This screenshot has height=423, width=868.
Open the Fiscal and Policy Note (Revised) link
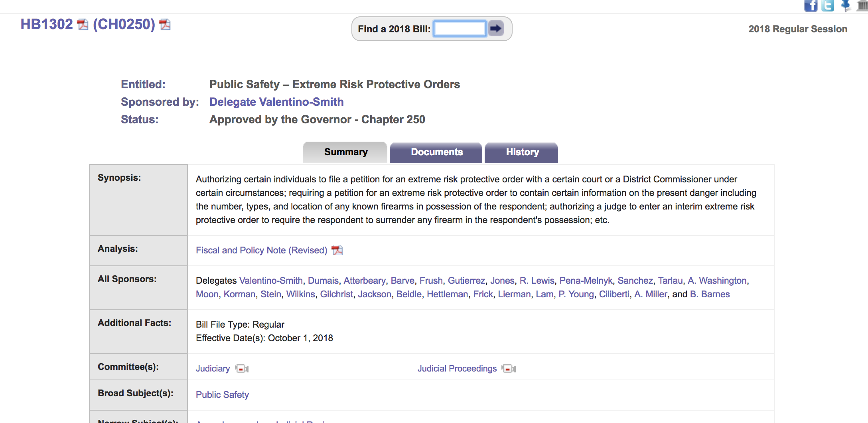tap(261, 250)
